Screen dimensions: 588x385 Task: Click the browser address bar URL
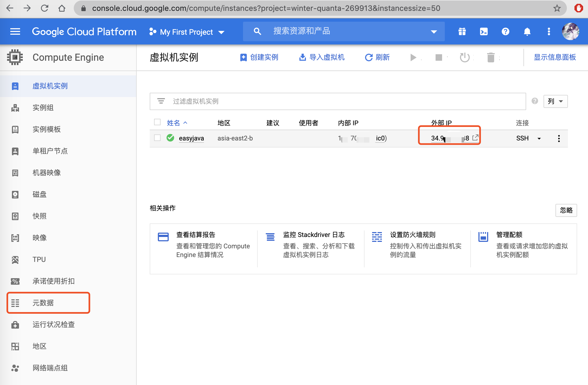point(266,8)
